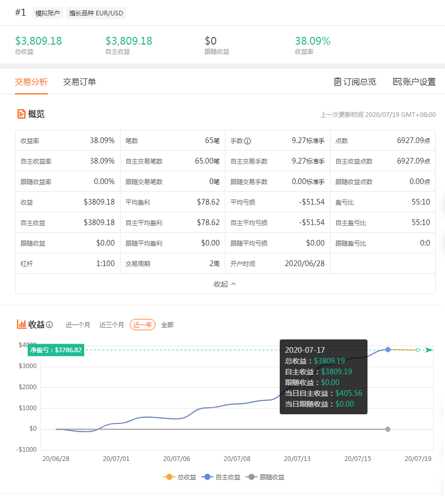Click the 上一次更新时间 timestamp text
445x504 pixels.
tap(378, 115)
